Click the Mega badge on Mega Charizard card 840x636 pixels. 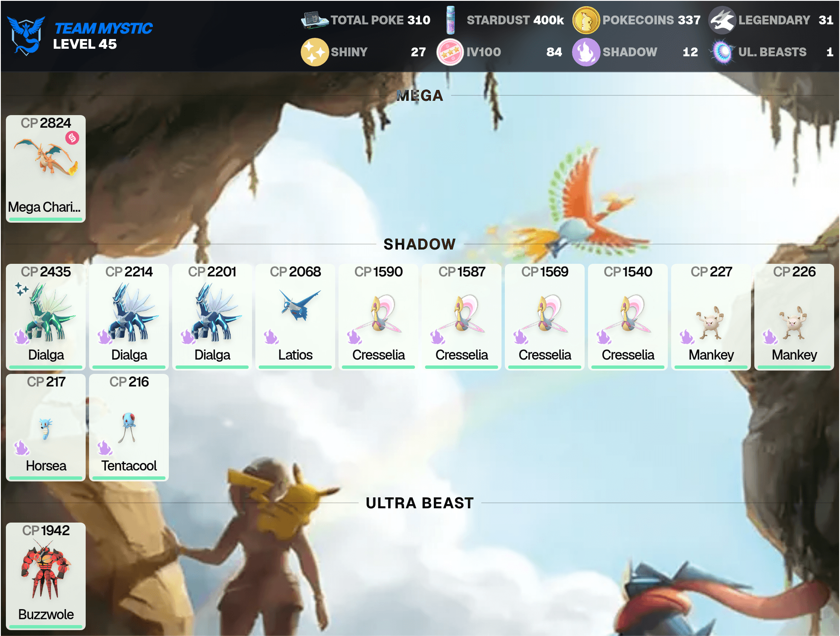(72, 138)
